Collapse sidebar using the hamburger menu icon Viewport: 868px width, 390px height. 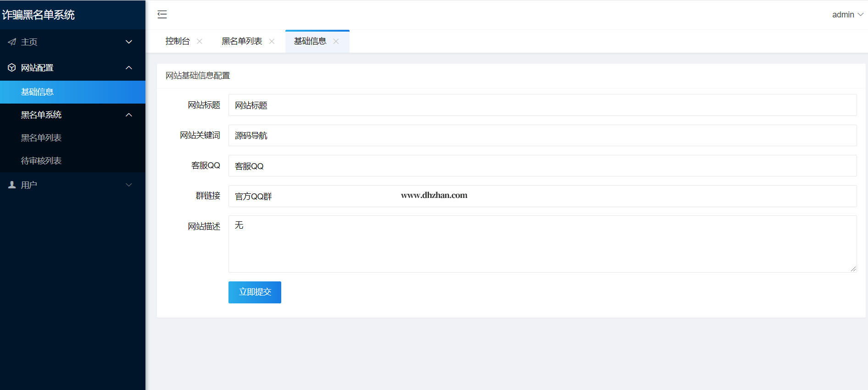[162, 15]
